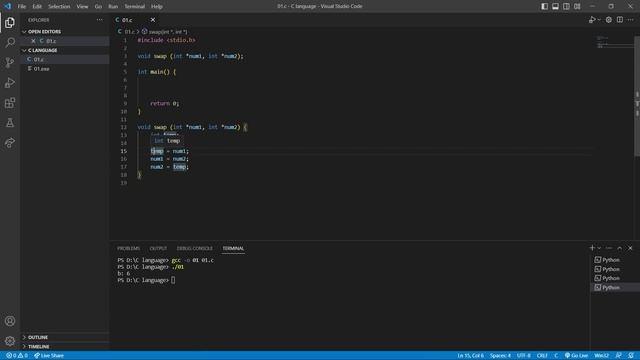640x360 pixels.
Task: Open the Go menu
Action: (x=98, y=6)
